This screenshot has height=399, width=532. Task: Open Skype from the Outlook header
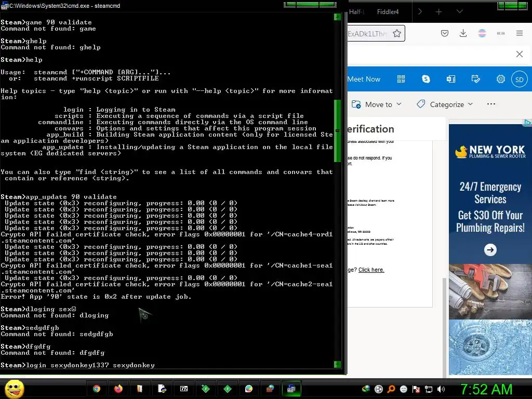(426, 79)
